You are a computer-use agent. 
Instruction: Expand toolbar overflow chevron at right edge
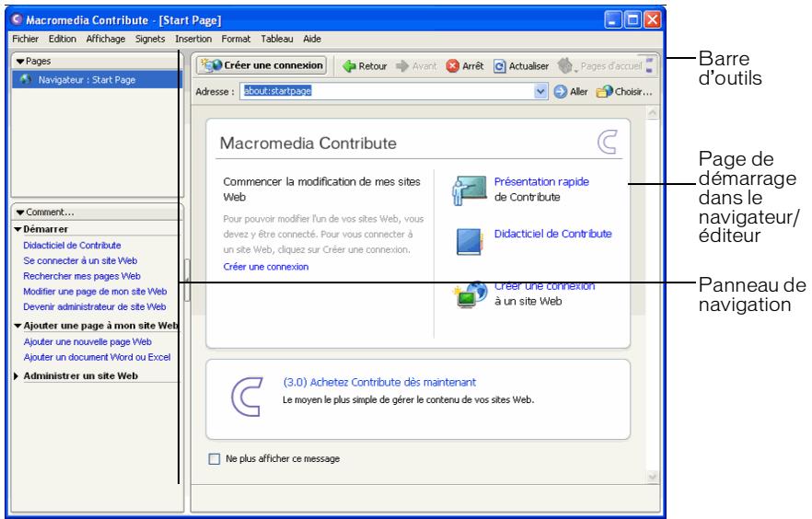pyautogui.click(x=649, y=65)
